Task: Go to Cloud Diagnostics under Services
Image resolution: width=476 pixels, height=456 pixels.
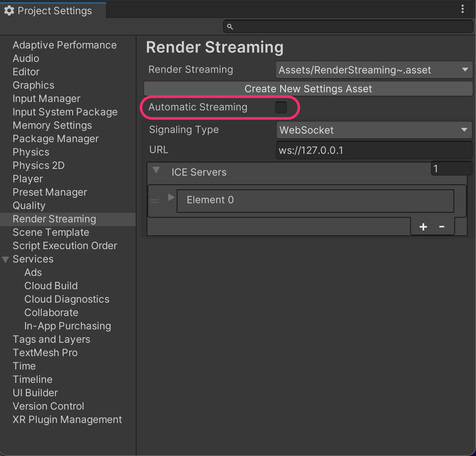Action: point(67,299)
